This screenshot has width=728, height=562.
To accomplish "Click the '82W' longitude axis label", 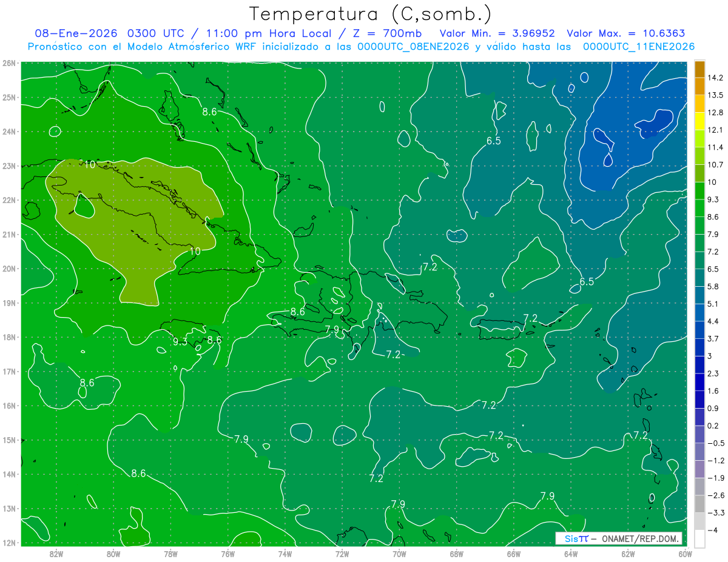I will coord(56,553).
